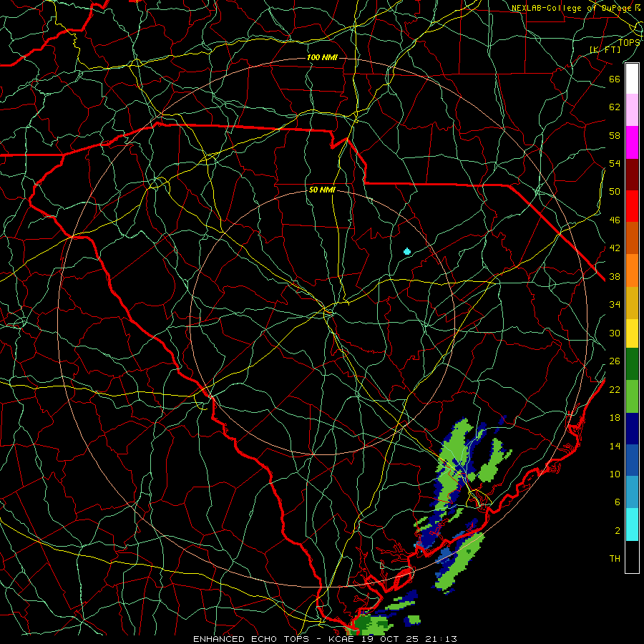Click the bright yellow legend swatch
Image resolution: width=644 pixels, height=644 pixels.
[x=632, y=333]
